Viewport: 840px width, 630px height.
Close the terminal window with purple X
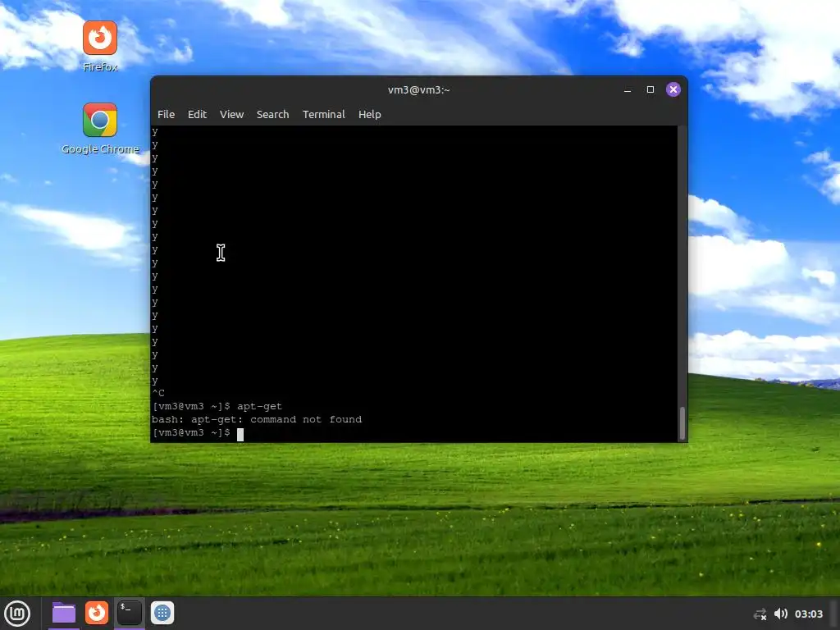(673, 89)
